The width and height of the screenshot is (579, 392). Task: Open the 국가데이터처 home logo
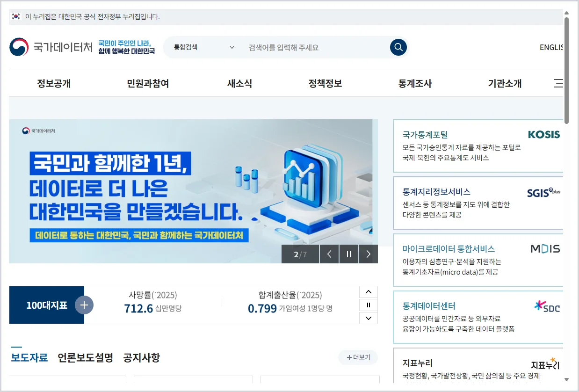click(51, 47)
